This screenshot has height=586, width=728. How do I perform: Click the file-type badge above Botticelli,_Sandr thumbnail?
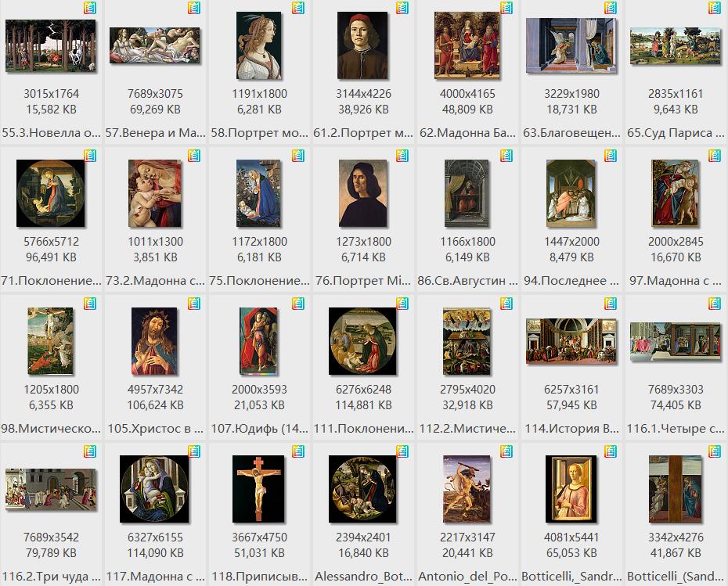610,452
